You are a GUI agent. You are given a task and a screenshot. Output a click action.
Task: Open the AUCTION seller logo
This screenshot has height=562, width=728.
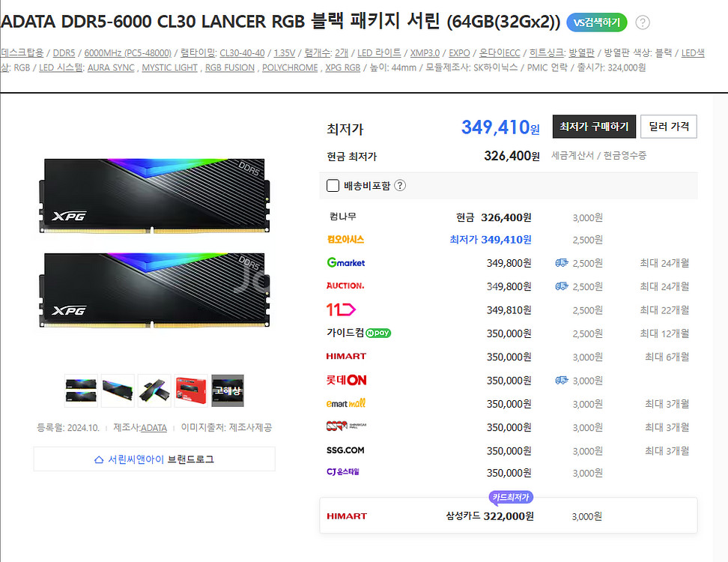[345, 285]
